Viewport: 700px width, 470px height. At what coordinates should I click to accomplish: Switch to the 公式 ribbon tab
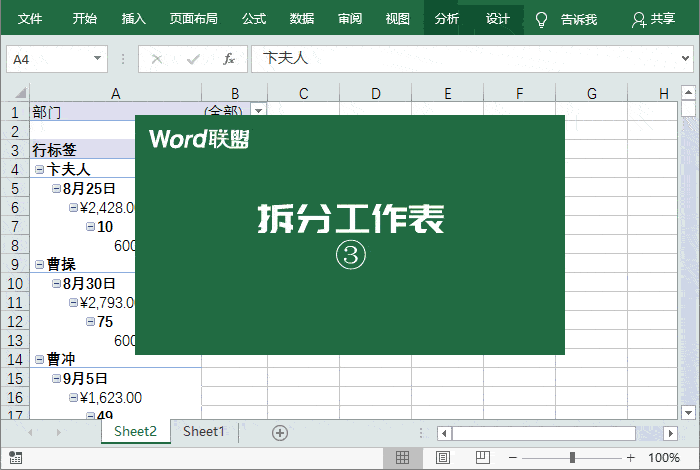pyautogui.click(x=254, y=19)
